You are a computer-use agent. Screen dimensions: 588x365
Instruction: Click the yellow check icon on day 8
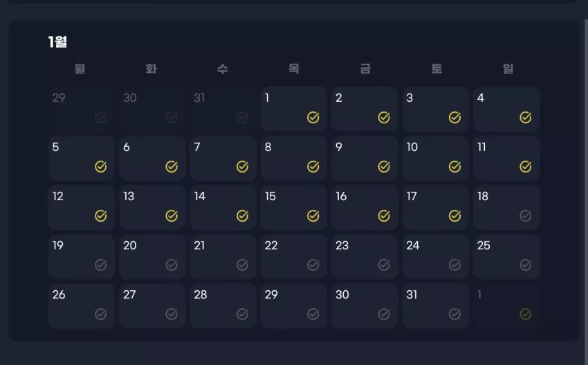pos(313,166)
